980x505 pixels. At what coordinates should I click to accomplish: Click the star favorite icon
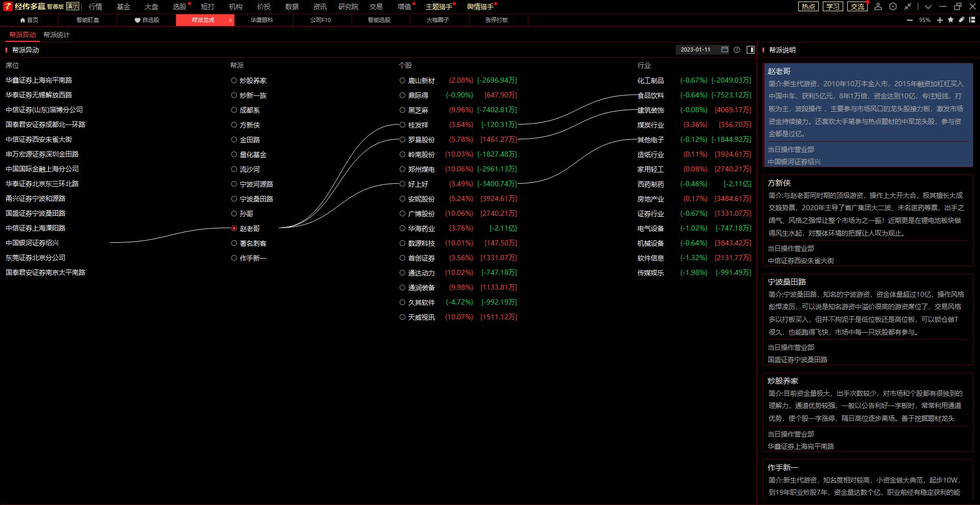pos(950,20)
